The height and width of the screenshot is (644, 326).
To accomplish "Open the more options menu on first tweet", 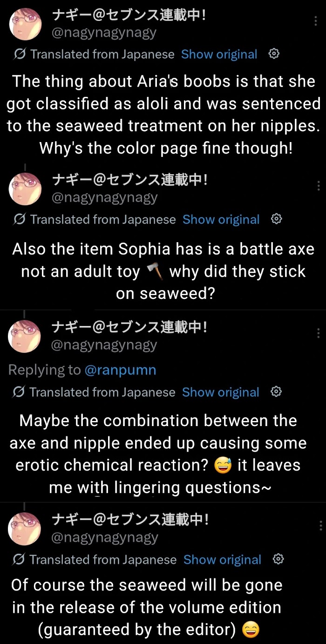I will (x=317, y=21).
